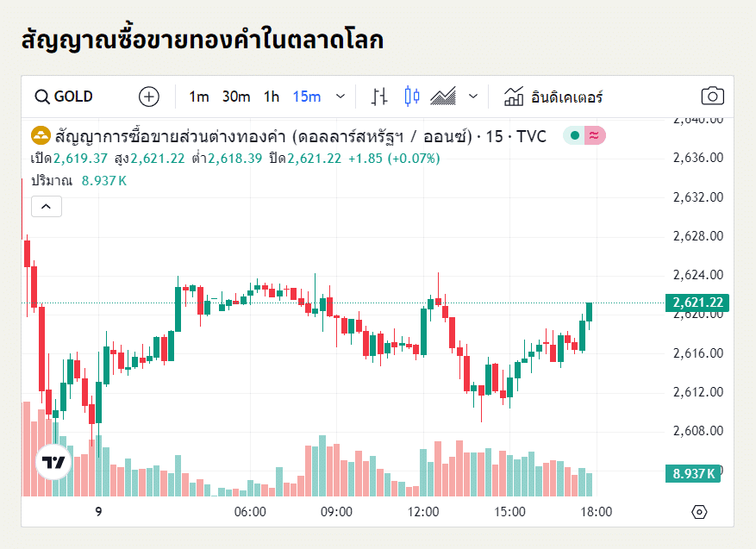Take a chart snapshot with the camera icon
756x549 pixels.
[712, 97]
